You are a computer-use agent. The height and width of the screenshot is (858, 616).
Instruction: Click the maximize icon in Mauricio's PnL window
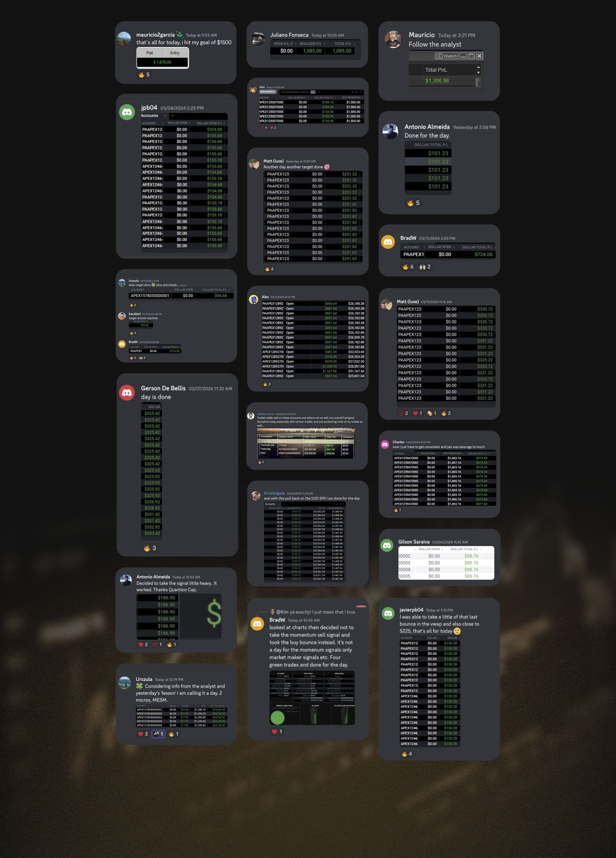471,56
